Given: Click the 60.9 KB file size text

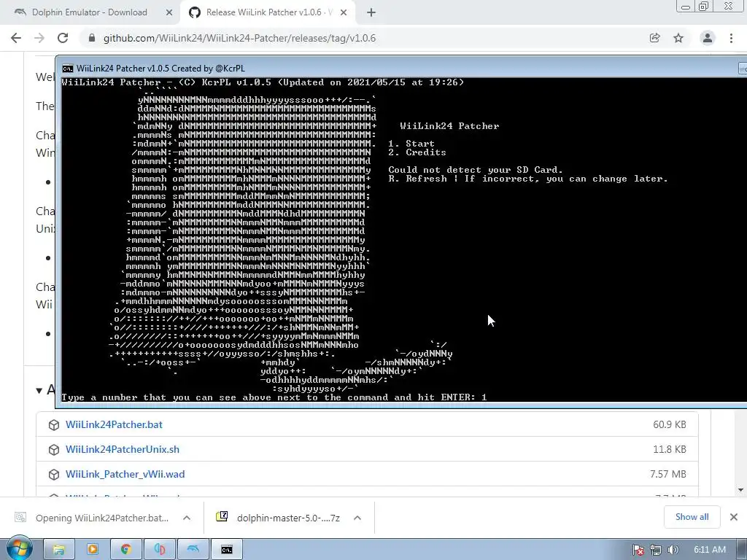Looking at the screenshot, I should tap(670, 424).
